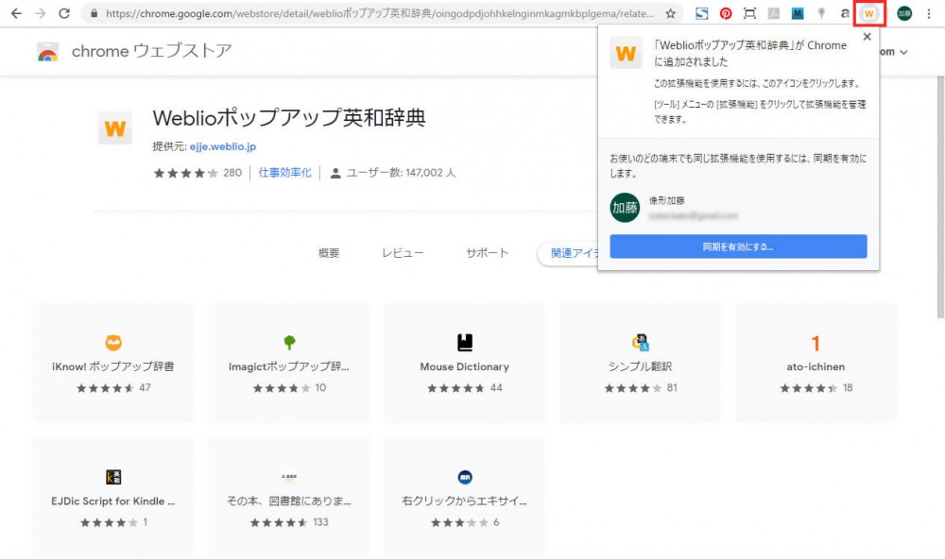Click the 加藤 avatar in sync popup
Image resolution: width=945 pixels, height=560 pixels.
click(x=625, y=208)
